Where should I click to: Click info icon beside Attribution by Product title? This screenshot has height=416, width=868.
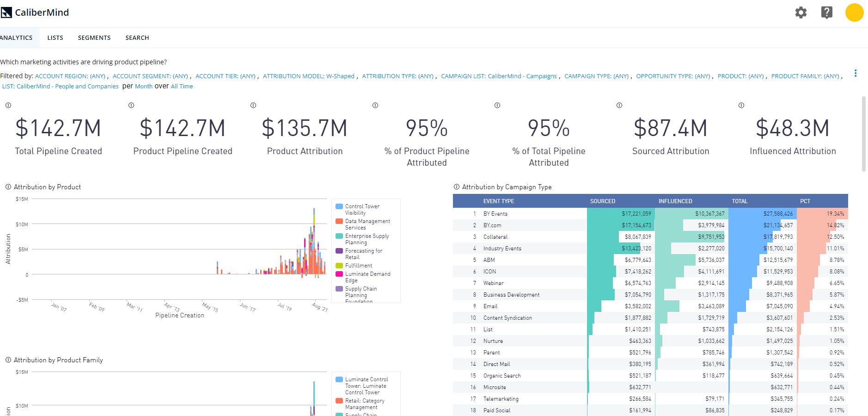point(8,187)
